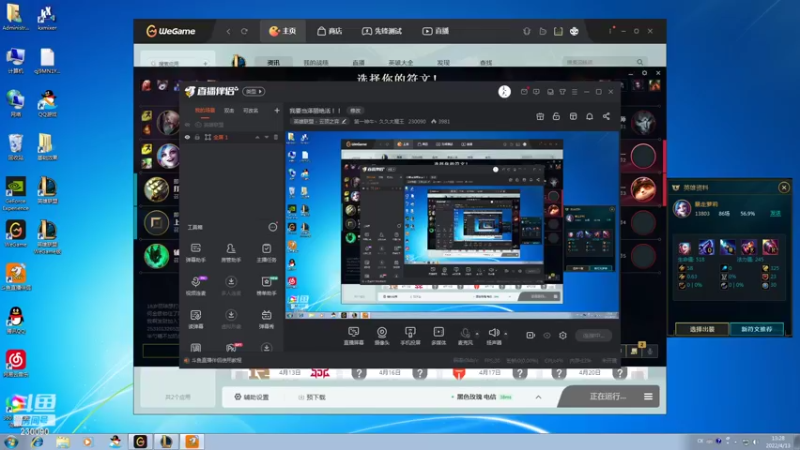Switch to the first orange scene tab

[205, 110]
